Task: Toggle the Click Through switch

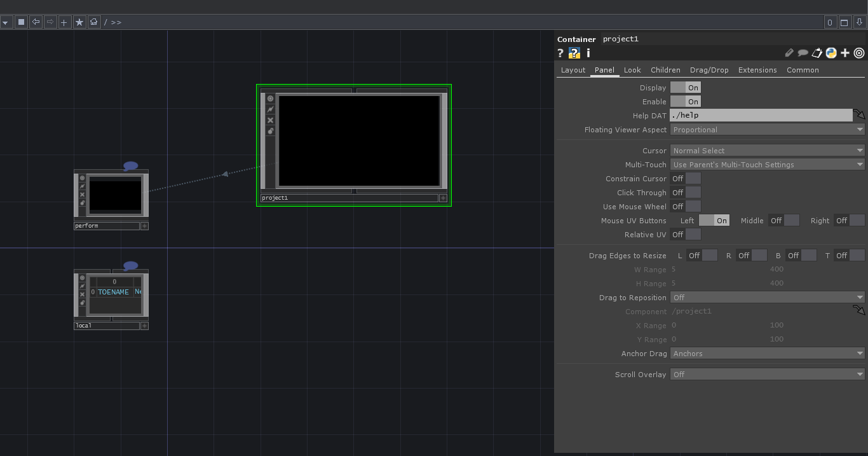Action: [685, 193]
